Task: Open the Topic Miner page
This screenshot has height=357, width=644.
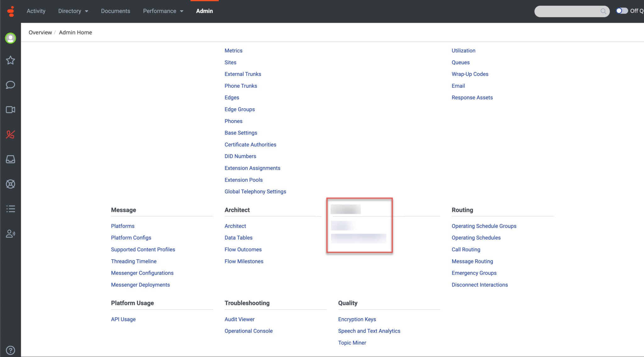Action: point(352,343)
